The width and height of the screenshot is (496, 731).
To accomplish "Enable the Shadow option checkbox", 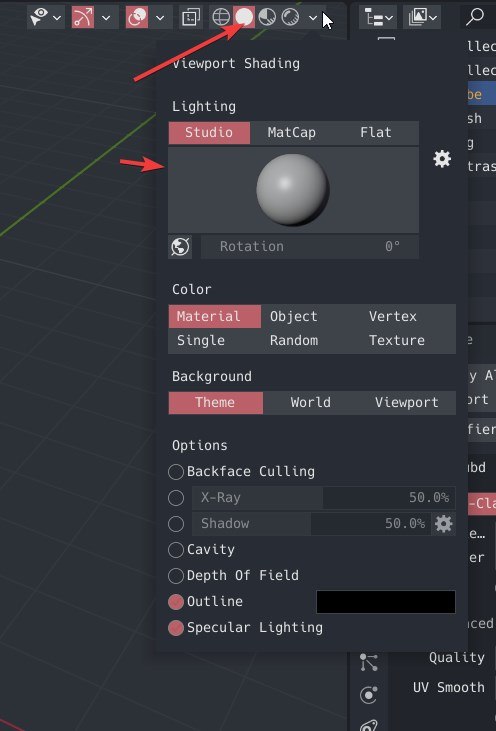I will [176, 524].
